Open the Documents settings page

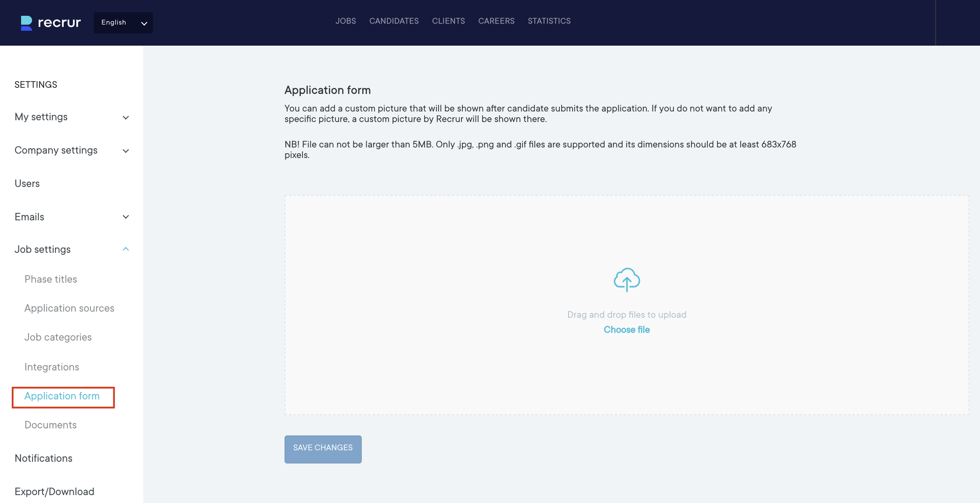click(x=50, y=425)
